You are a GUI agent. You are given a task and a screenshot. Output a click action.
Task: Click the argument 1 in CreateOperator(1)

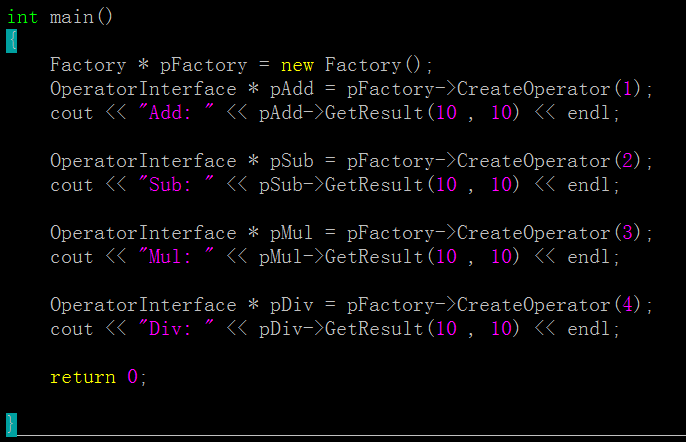coord(627,89)
